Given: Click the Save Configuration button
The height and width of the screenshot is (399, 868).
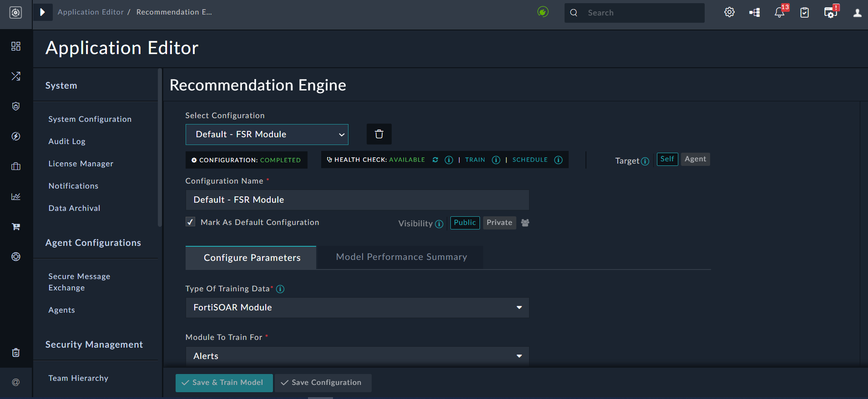Looking at the screenshot, I should click(323, 383).
